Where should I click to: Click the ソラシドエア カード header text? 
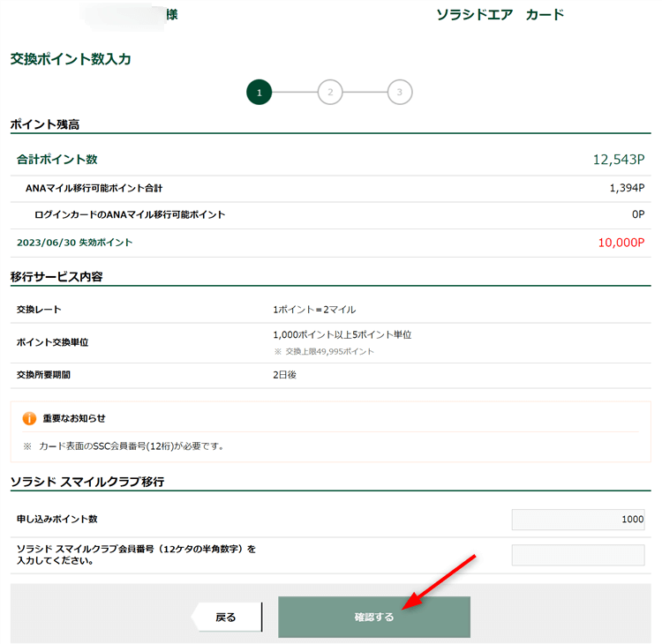click(500, 15)
